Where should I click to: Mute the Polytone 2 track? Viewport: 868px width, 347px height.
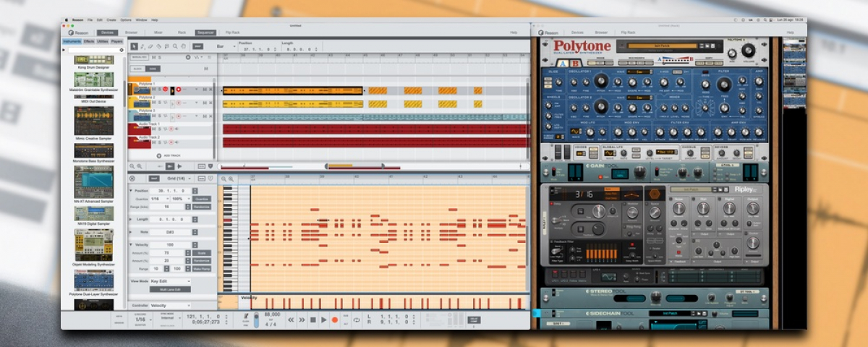coord(153,103)
